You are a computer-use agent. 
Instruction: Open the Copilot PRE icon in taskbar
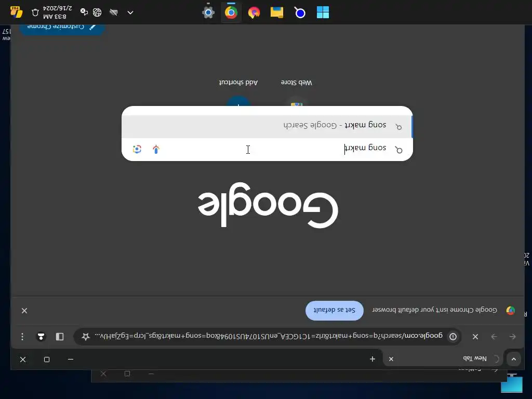(16, 12)
